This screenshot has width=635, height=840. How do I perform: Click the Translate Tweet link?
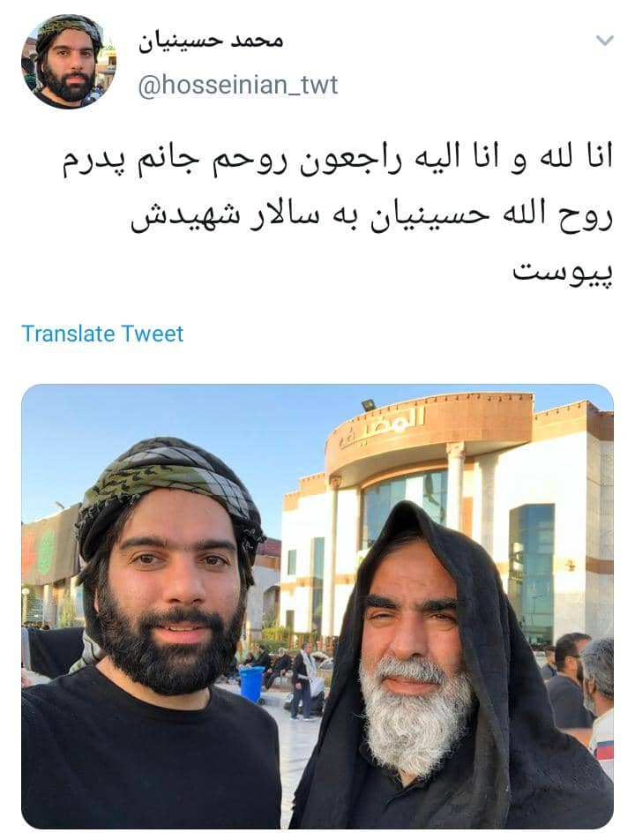pos(102,334)
